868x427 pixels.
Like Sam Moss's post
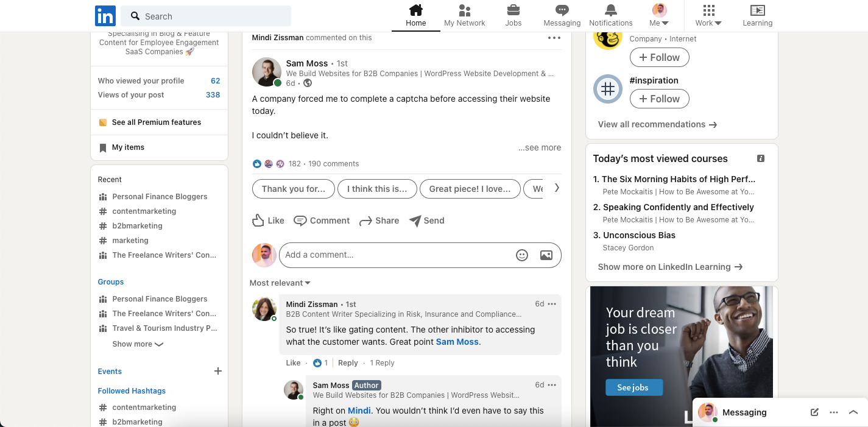[x=267, y=221]
